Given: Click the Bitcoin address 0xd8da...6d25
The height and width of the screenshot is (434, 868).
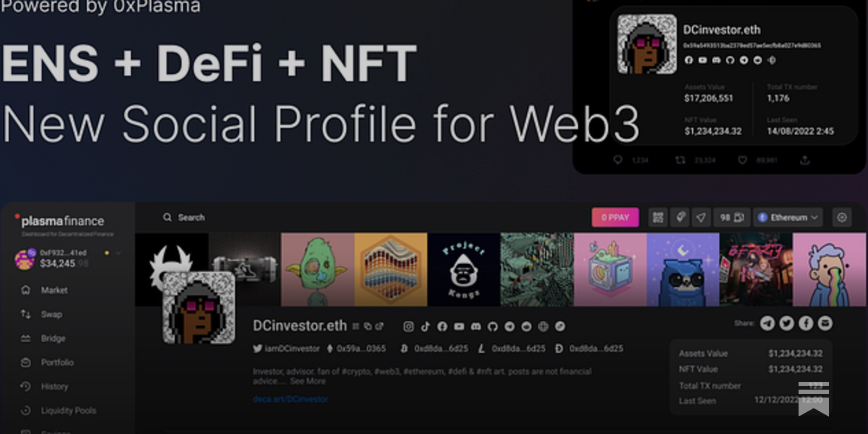Looking at the screenshot, I should click(434, 348).
